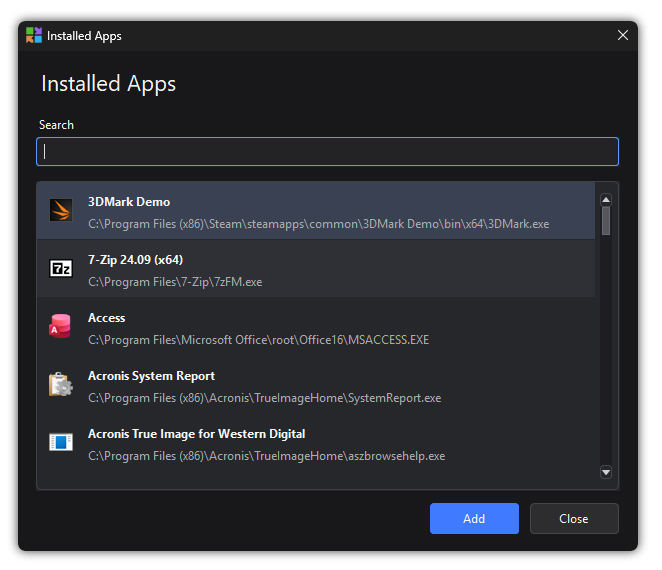The width and height of the screenshot is (662, 570).
Task: Select the Access entry name
Action: 106,318
